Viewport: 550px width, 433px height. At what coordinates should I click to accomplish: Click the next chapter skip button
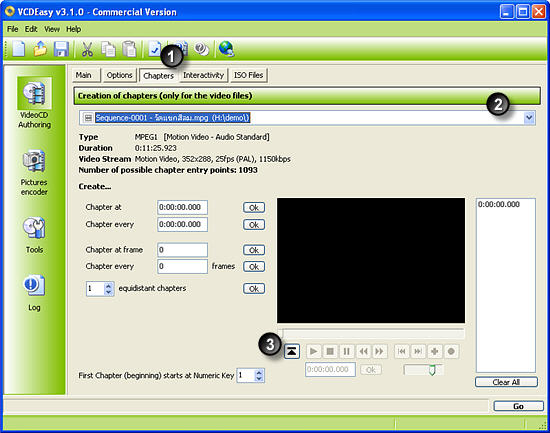click(418, 351)
